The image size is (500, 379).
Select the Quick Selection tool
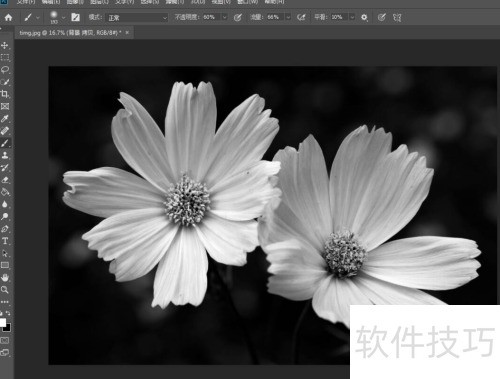point(5,82)
